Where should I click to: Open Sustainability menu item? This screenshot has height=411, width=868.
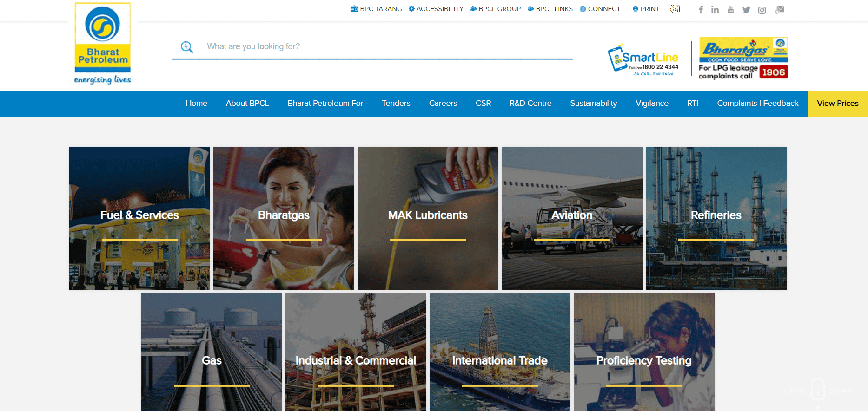(x=594, y=103)
